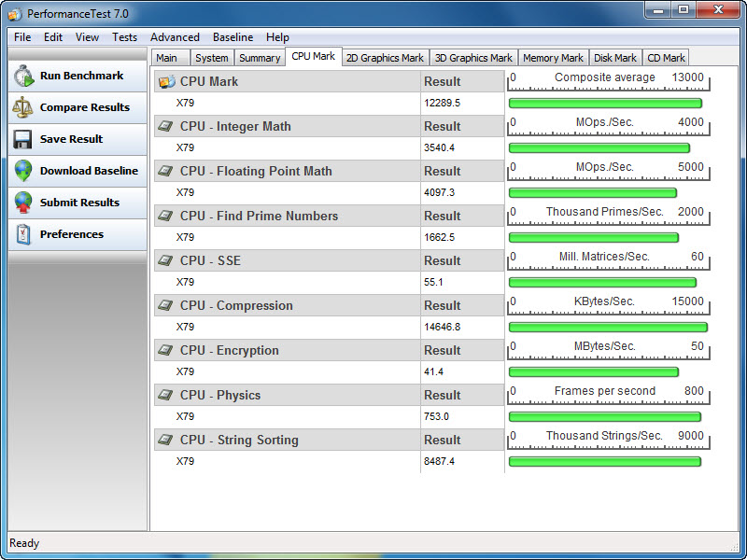Image resolution: width=747 pixels, height=560 pixels.
Task: Click the Compare Results button label
Action: [x=85, y=107]
